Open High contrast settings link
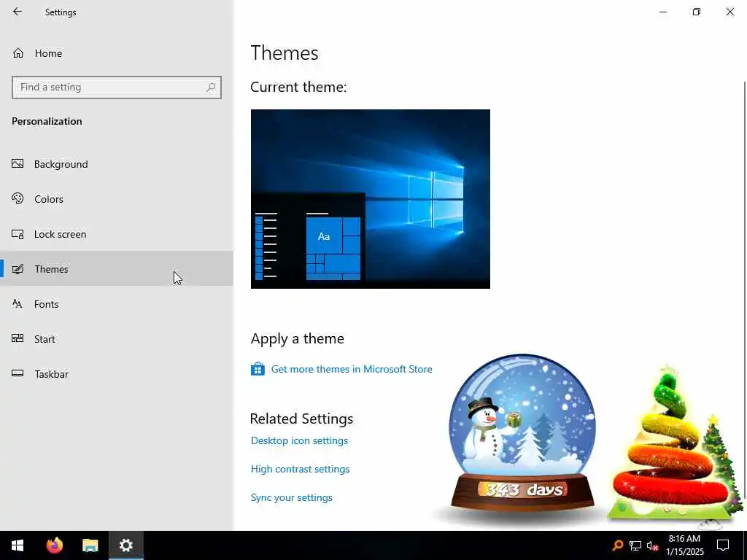Screen dimensions: 747x560 tap(300, 469)
